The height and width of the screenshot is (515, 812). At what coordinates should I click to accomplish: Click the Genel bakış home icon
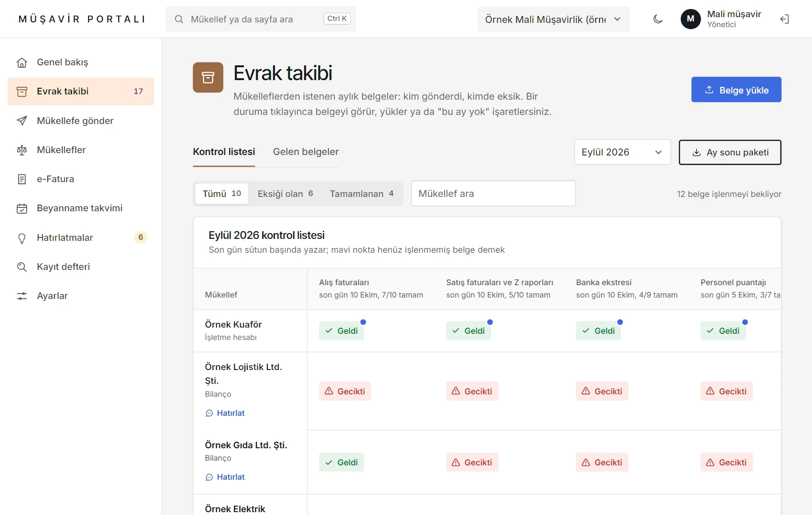[22, 62]
